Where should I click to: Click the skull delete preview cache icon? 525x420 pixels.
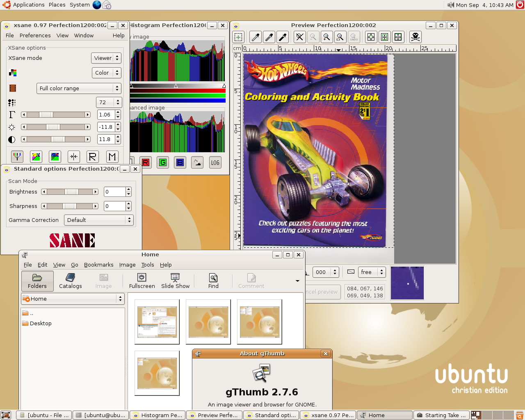pyautogui.click(x=415, y=37)
